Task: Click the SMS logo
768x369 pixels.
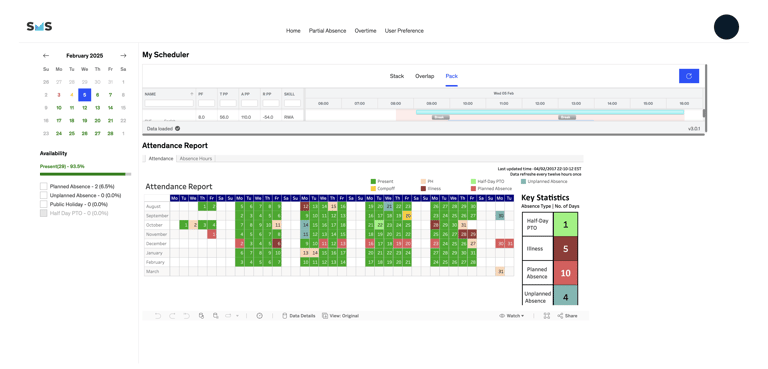Action: coord(39,26)
